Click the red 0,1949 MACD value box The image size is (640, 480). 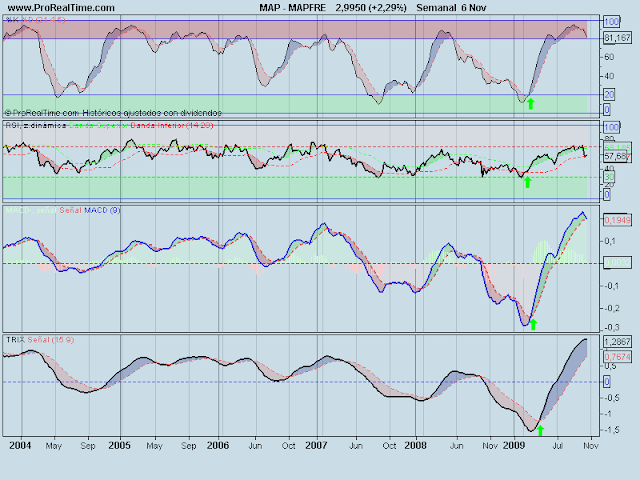[x=618, y=220]
